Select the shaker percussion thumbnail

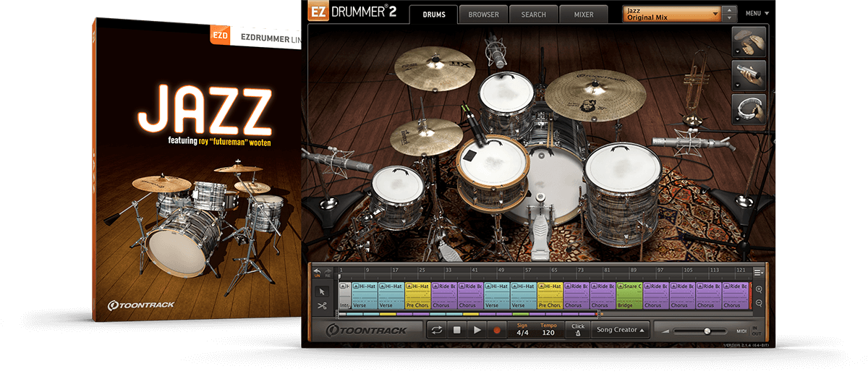pos(749,75)
